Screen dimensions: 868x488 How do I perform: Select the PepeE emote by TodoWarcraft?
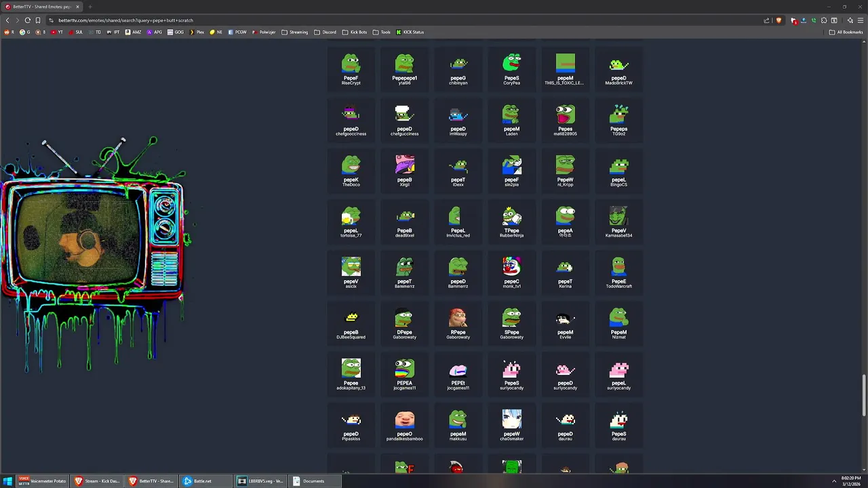(618, 272)
